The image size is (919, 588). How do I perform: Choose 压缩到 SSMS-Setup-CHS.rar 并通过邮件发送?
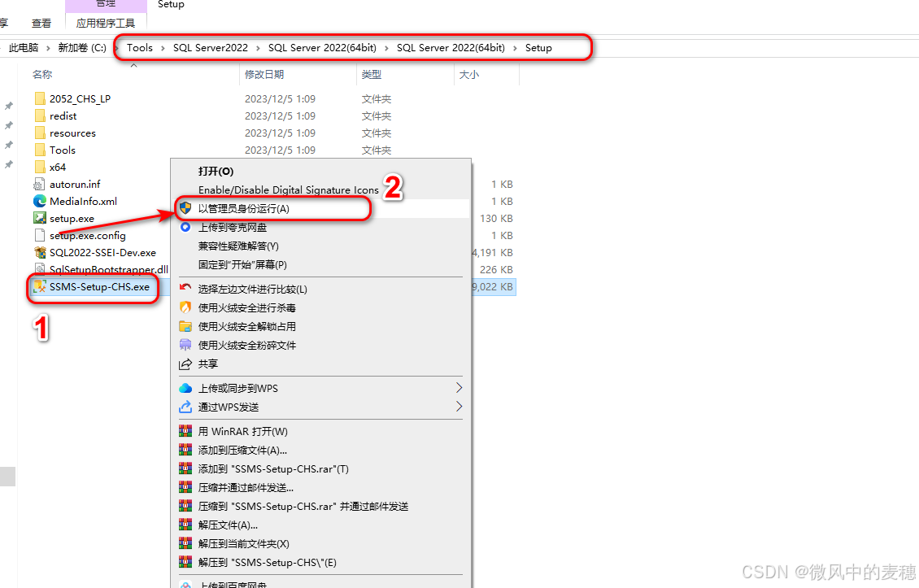(x=303, y=506)
